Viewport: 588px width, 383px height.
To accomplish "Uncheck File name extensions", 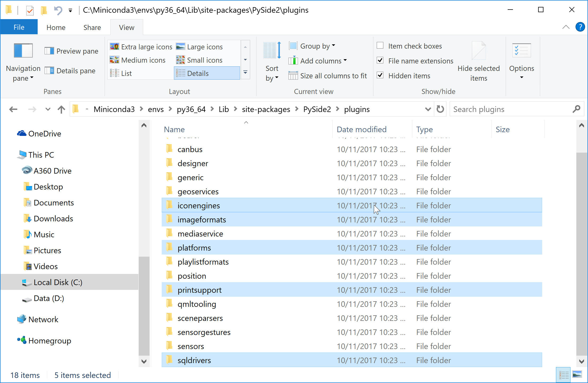I will coord(380,61).
